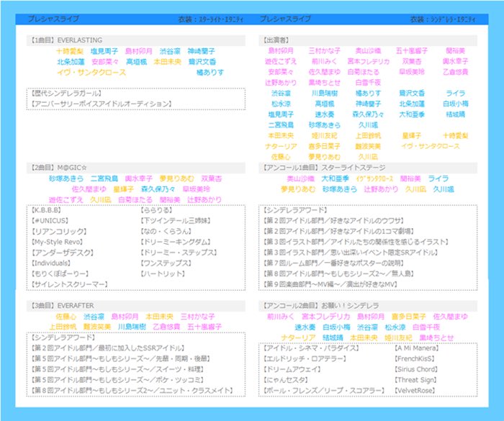Select the 【Threat Sign】 unit entry
The height and width of the screenshot is (421, 504).
pos(415,380)
